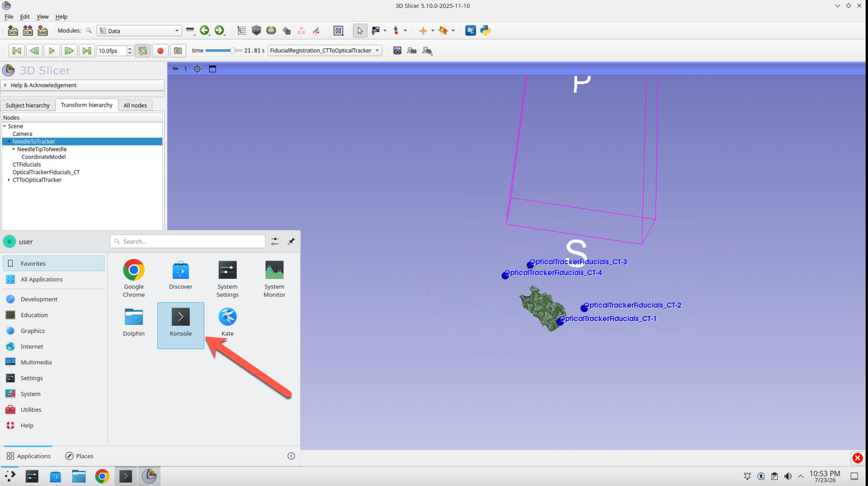The image size is (868, 486).
Task: Open the FiducialRegistration_CTToOpticalTracker sequence dropdown
Action: coord(325,50)
